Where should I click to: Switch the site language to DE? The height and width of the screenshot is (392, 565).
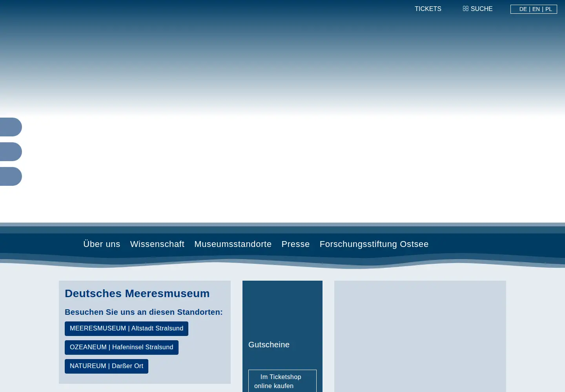tap(523, 9)
